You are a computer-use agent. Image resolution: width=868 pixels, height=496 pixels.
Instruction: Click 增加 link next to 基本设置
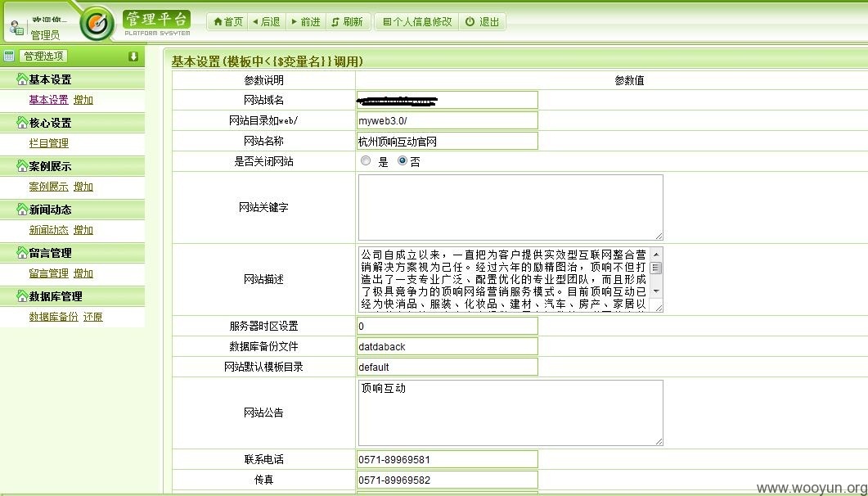[83, 100]
